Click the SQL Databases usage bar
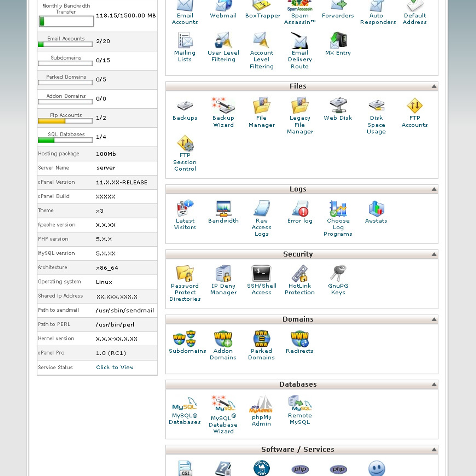Image resolution: width=476 pixels, height=476 pixels. pyautogui.click(x=65, y=140)
